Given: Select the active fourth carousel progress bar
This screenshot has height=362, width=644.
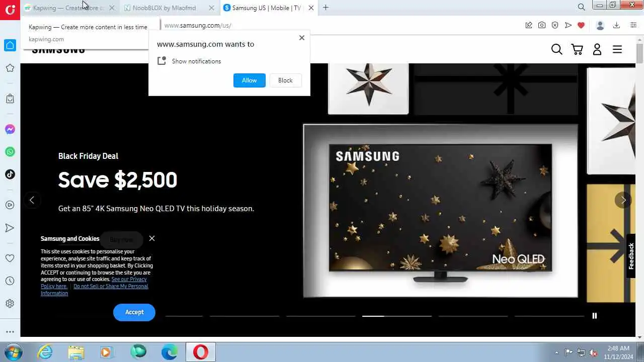Looking at the screenshot, I should [397, 316].
